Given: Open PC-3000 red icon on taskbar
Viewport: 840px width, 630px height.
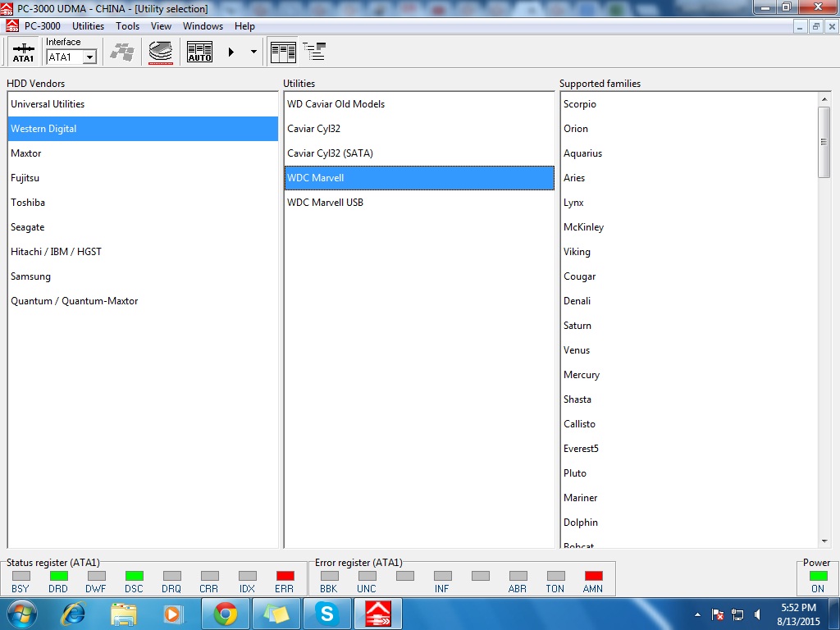Looking at the screenshot, I should pyautogui.click(x=378, y=614).
